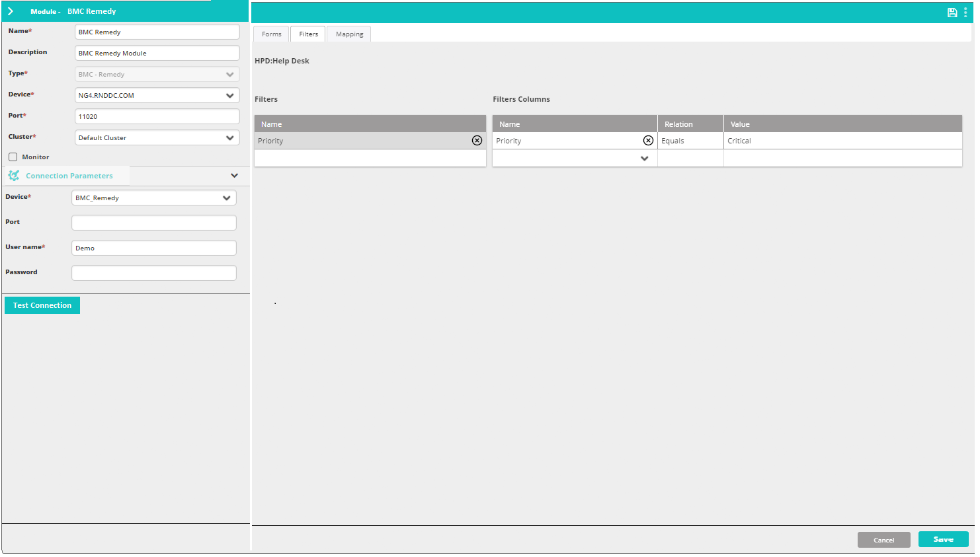
Task: Remove Priority row in Filters Columns table
Action: [648, 141]
